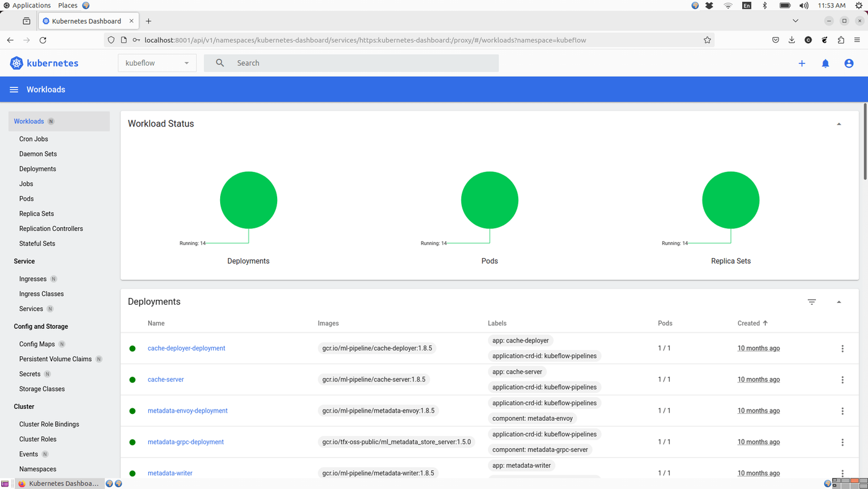Viewport: 868px width, 489px height.
Task: Click the volume icon in system tray
Action: [x=804, y=6]
